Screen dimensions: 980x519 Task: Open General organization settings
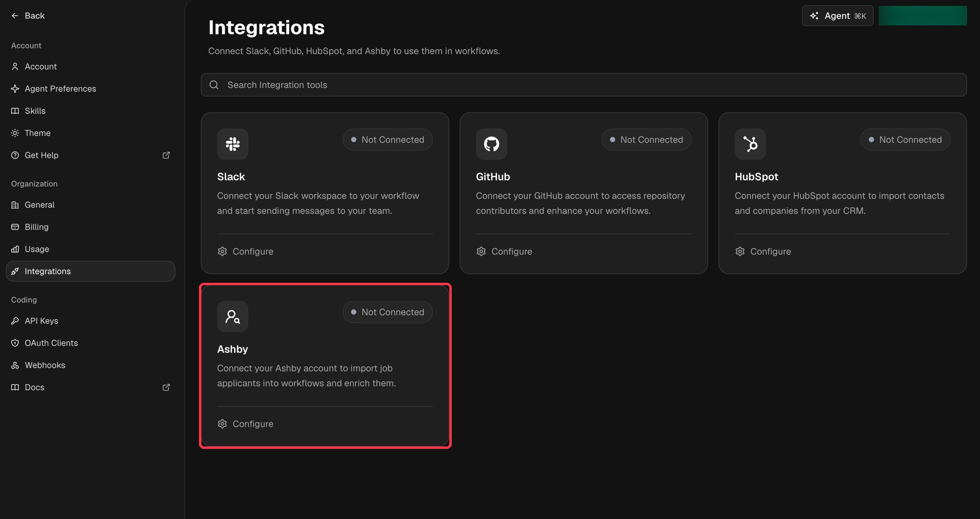click(91, 205)
